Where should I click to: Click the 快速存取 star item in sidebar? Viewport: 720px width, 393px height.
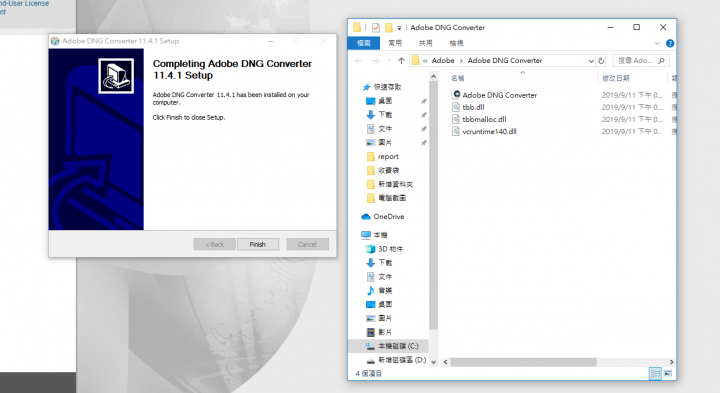coord(382,87)
